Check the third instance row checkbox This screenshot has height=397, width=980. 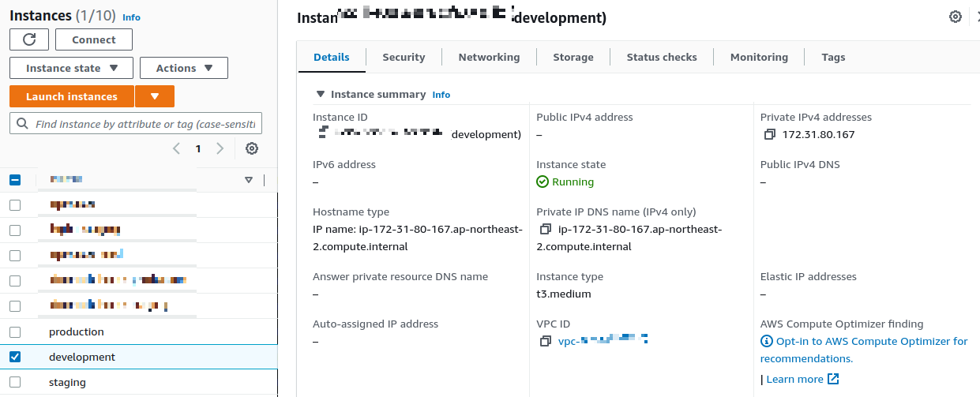tap(15, 256)
